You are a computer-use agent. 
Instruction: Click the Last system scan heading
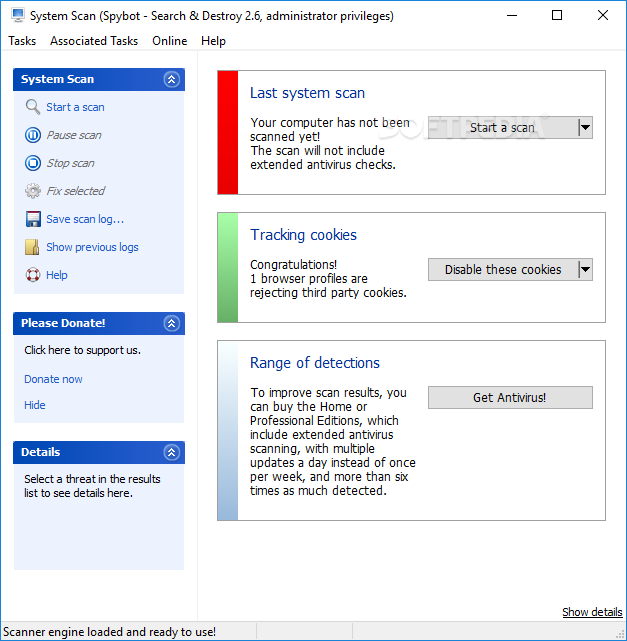[x=307, y=93]
